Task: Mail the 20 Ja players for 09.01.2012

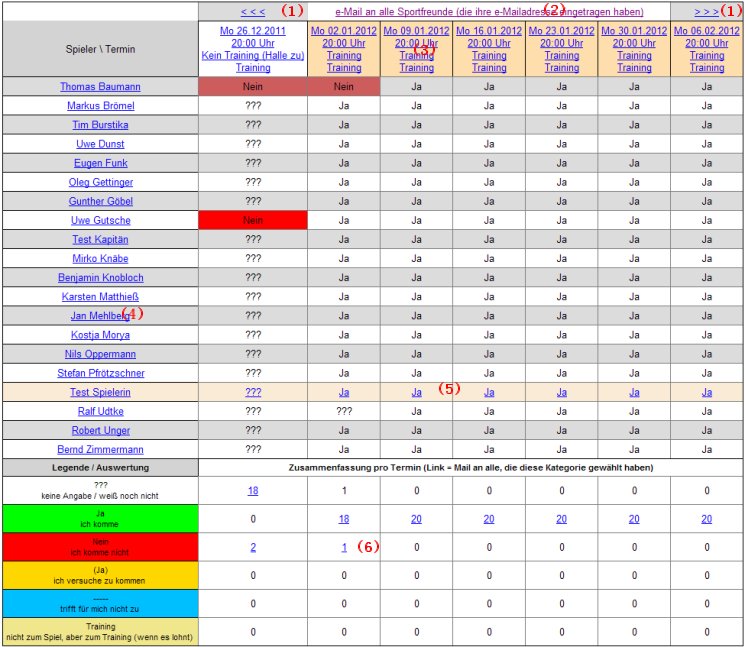Action: tap(417, 519)
